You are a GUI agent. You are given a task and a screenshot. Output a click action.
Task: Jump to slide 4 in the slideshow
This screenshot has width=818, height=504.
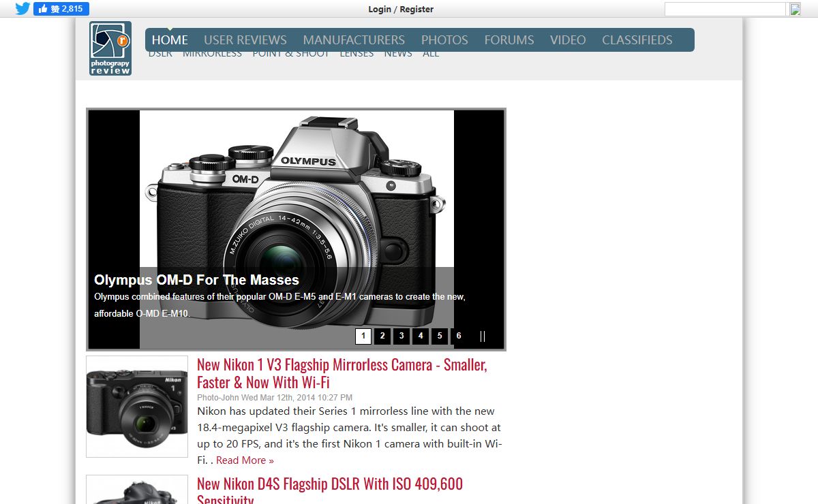pos(421,336)
